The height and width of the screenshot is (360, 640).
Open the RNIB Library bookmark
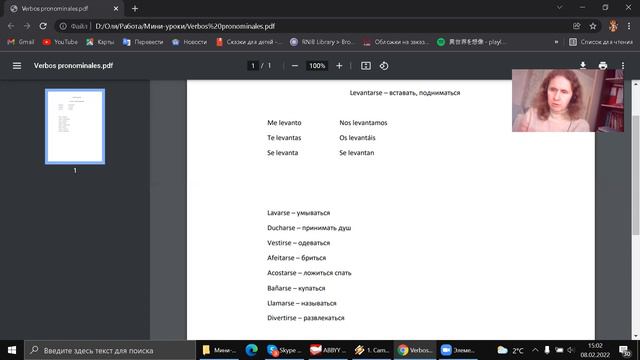322,42
